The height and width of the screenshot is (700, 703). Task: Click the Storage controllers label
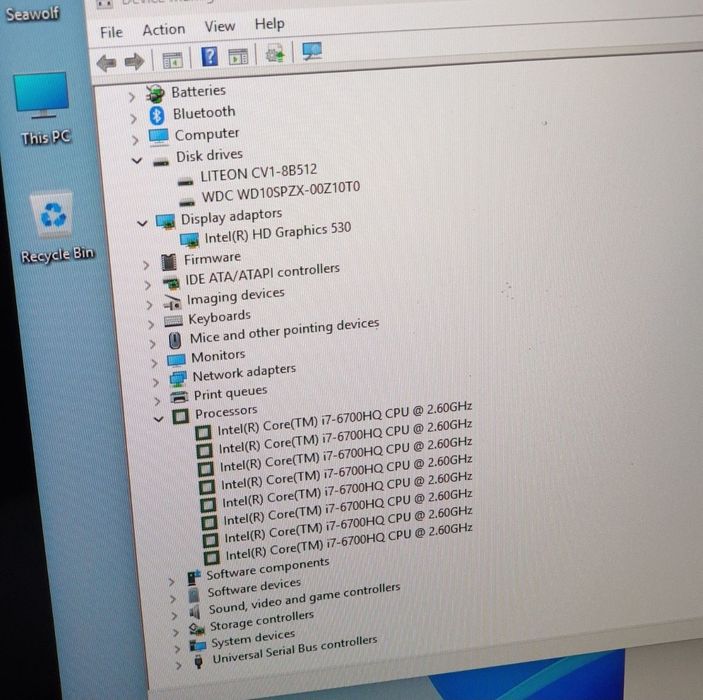pos(261,621)
